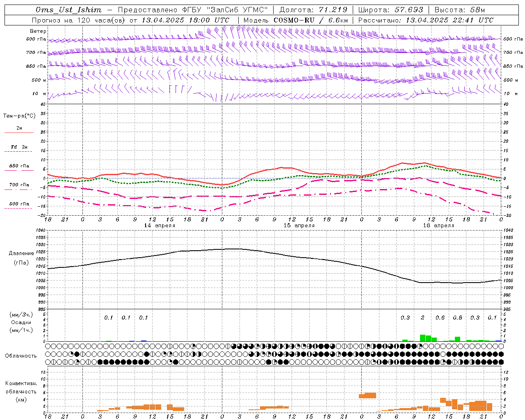Click the 3-hour precipitation value 2

tap(422, 318)
